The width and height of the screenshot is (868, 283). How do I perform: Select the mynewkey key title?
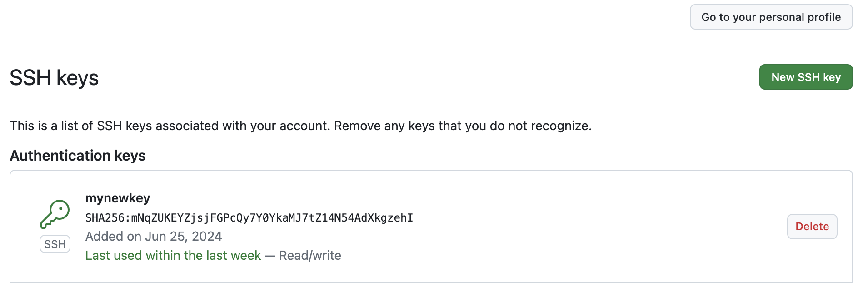click(x=118, y=198)
